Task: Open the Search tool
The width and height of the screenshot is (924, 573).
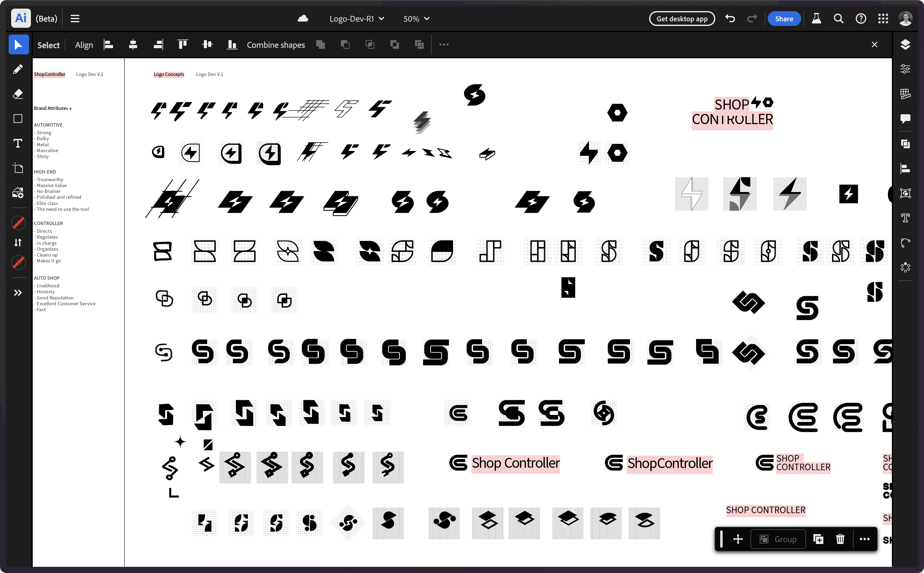Action: pos(838,19)
